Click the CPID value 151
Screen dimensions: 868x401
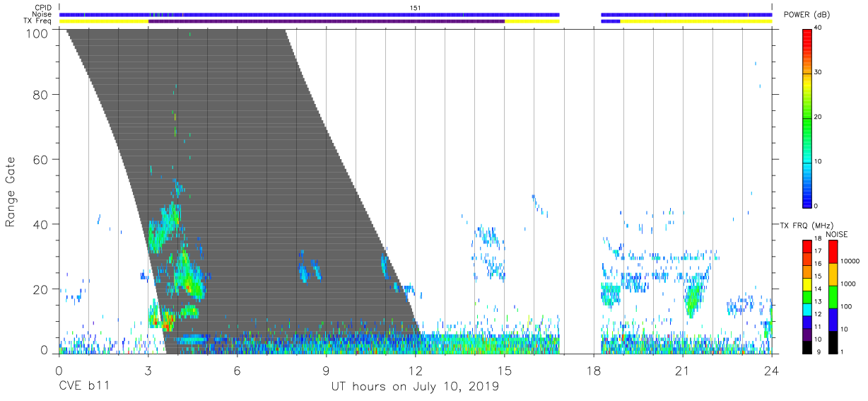coord(416,8)
